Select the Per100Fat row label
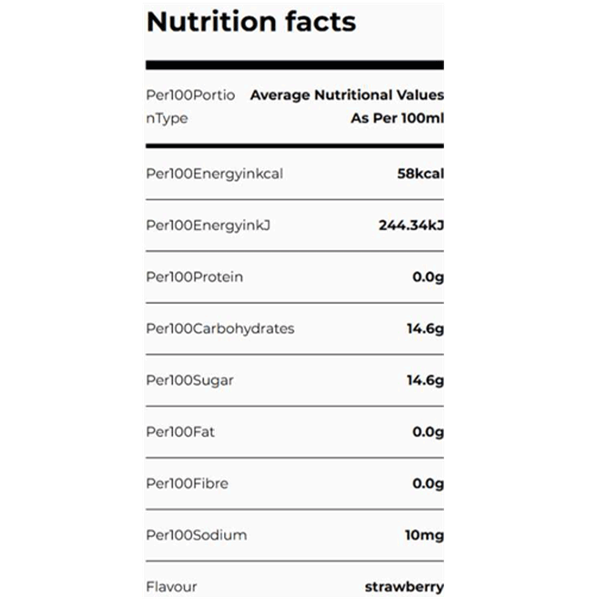The height and width of the screenshot is (600, 600). [x=180, y=432]
